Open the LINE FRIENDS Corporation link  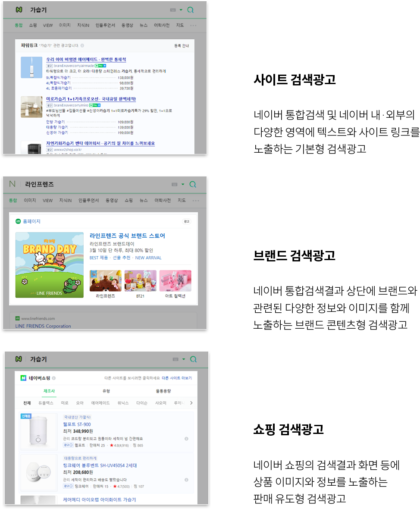coord(43,326)
